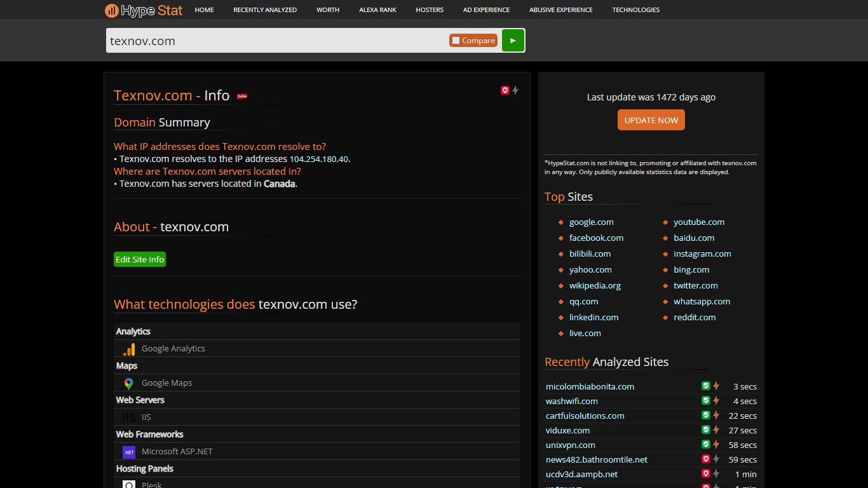Click the '22 secs' time for cartfulsolutions.com
This screenshot has width=868, height=488.
742,416
